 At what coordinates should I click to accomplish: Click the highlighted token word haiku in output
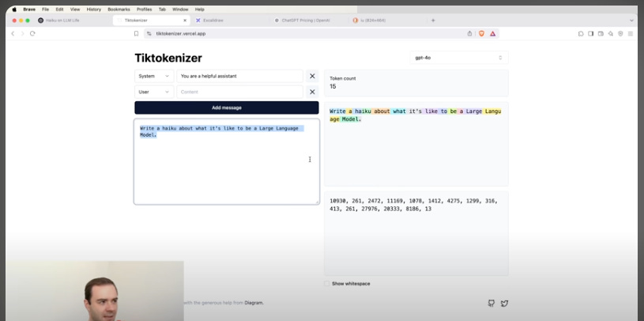(x=363, y=111)
